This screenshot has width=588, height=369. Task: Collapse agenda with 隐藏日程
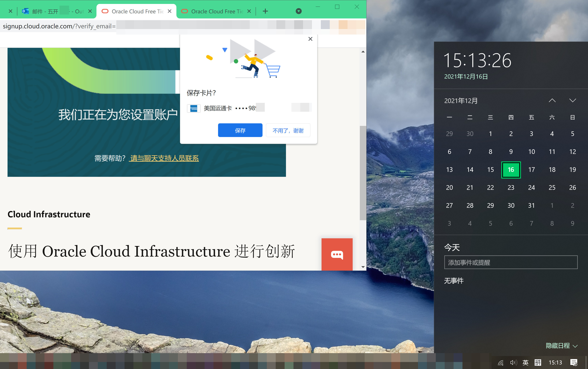[561, 346]
